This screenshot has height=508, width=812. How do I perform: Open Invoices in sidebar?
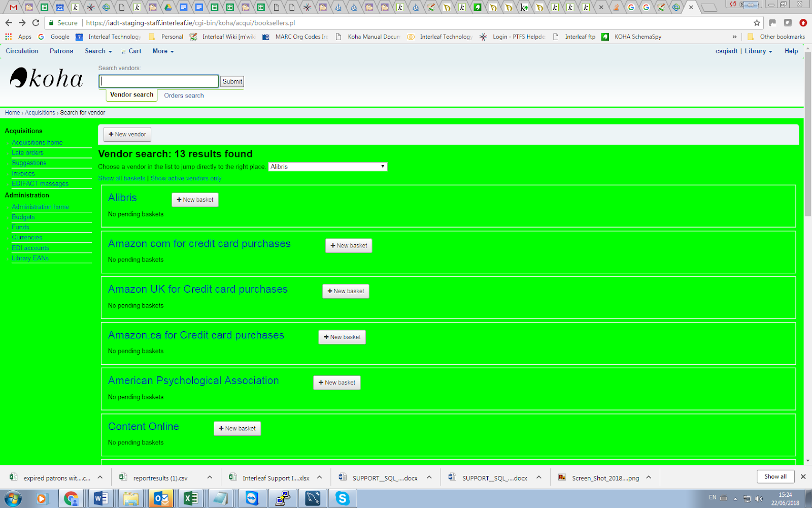pos(23,174)
